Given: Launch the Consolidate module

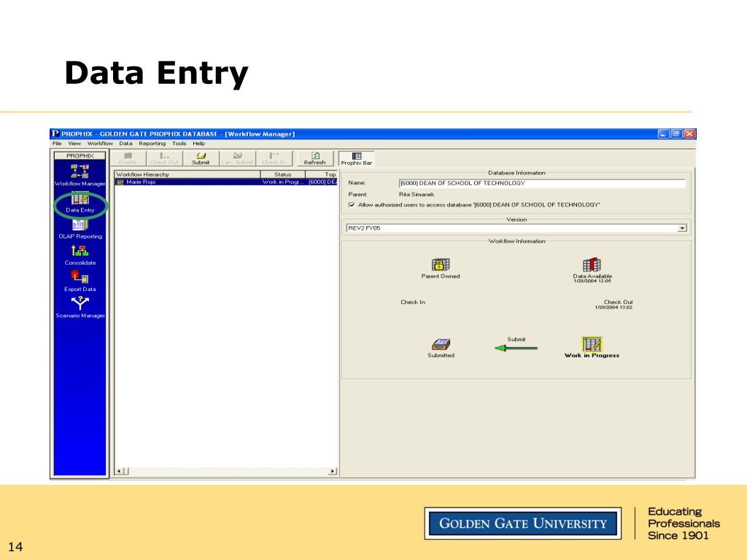Looking at the screenshot, I should pyautogui.click(x=80, y=255).
